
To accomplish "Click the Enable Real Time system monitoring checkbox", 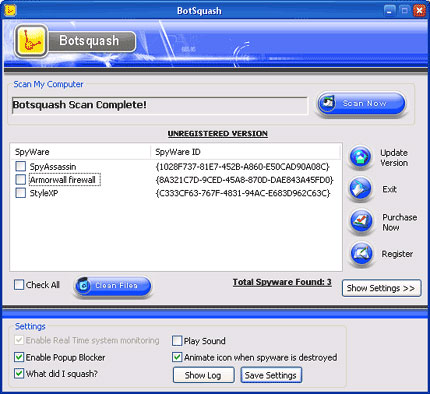I will click(x=19, y=340).
